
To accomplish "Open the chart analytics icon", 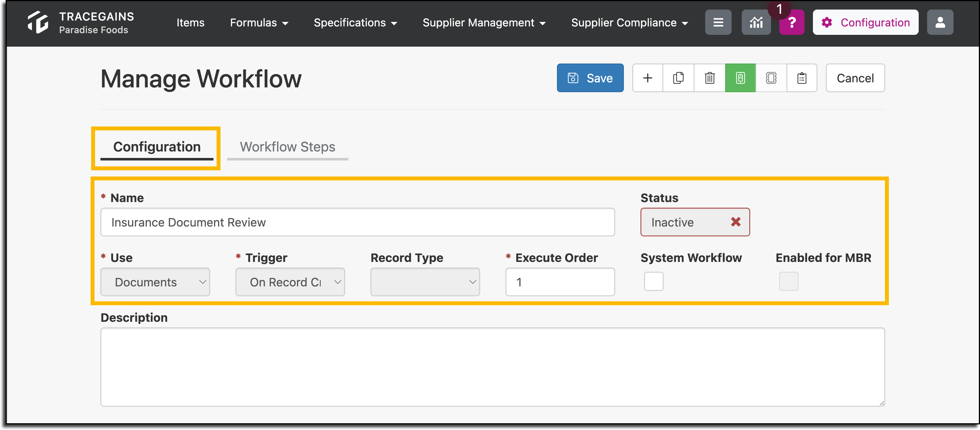I will tap(756, 22).
